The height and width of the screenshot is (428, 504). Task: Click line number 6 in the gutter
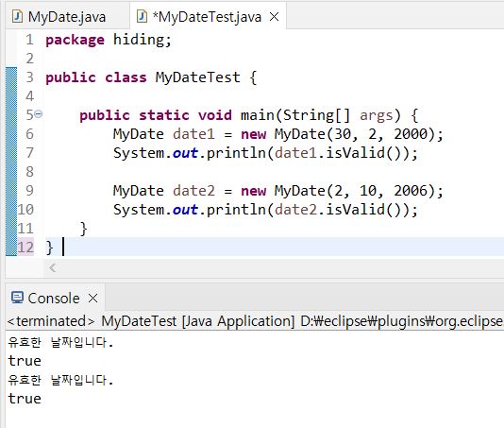29,134
